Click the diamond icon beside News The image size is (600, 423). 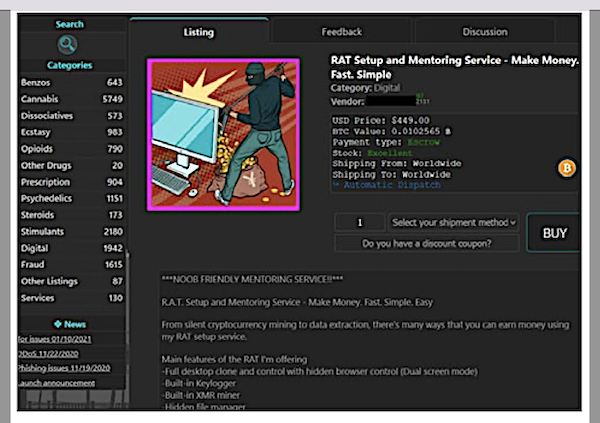(x=58, y=324)
